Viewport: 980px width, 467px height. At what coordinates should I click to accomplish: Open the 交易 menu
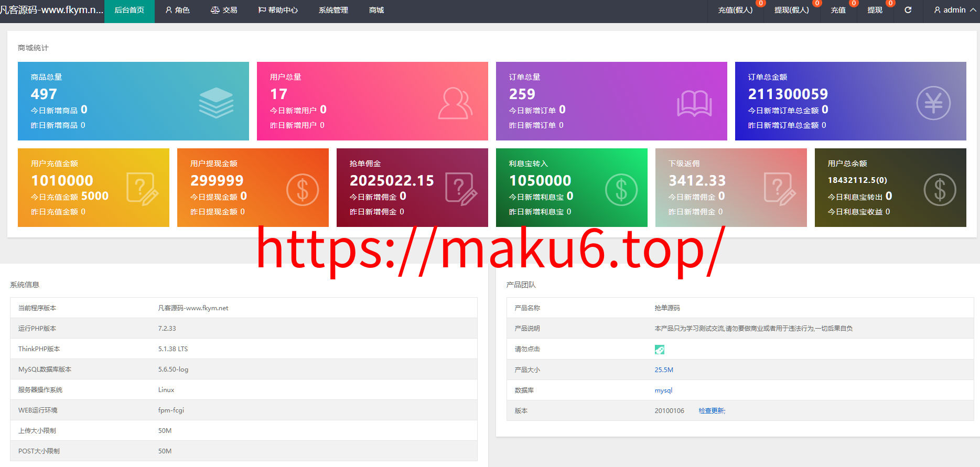click(x=224, y=10)
